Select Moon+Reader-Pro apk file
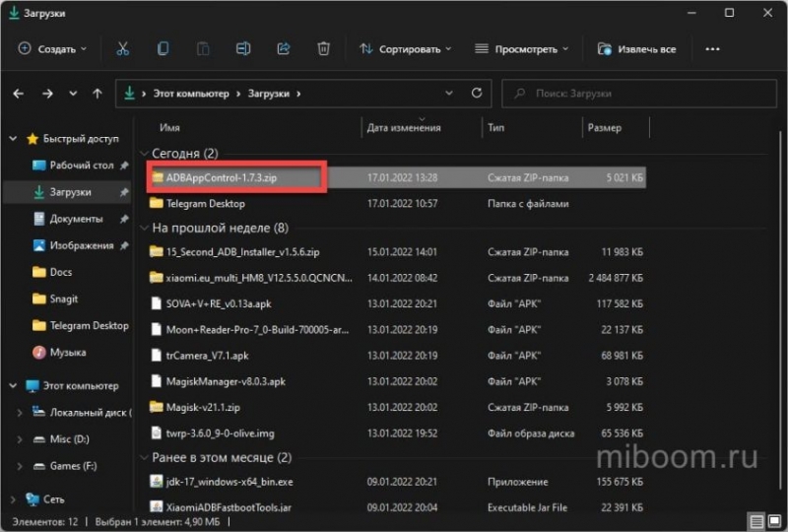Image resolution: width=788 pixels, height=532 pixels. (397, 330)
